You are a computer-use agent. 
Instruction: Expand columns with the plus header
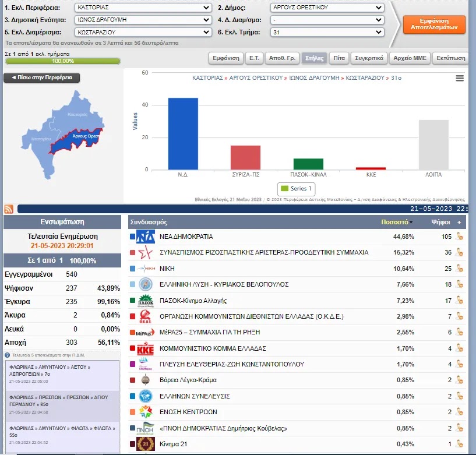(x=459, y=222)
